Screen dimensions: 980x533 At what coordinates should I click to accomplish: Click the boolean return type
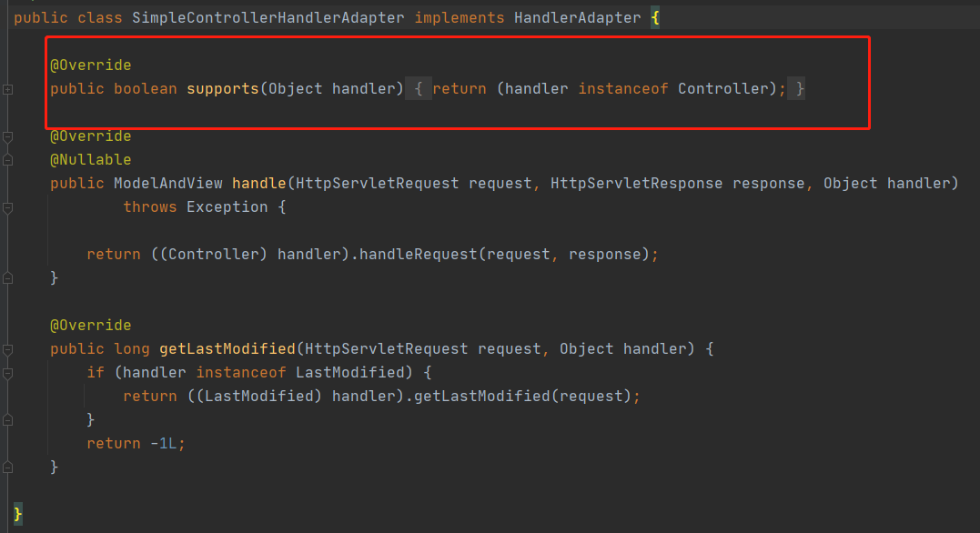click(145, 89)
